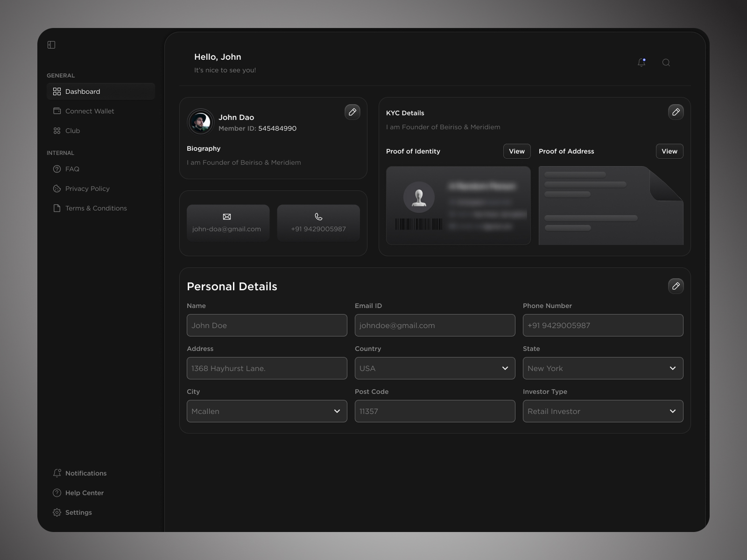Click the edit pencil on John Dao's profile card
Image resolution: width=747 pixels, height=560 pixels.
[x=352, y=112]
